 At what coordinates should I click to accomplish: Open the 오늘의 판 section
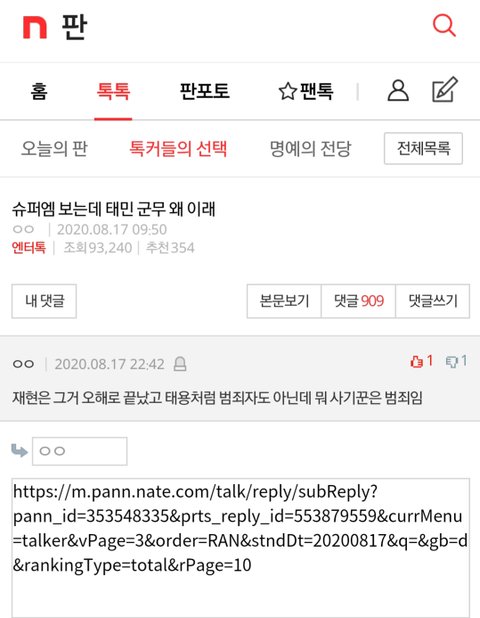[x=54, y=149]
